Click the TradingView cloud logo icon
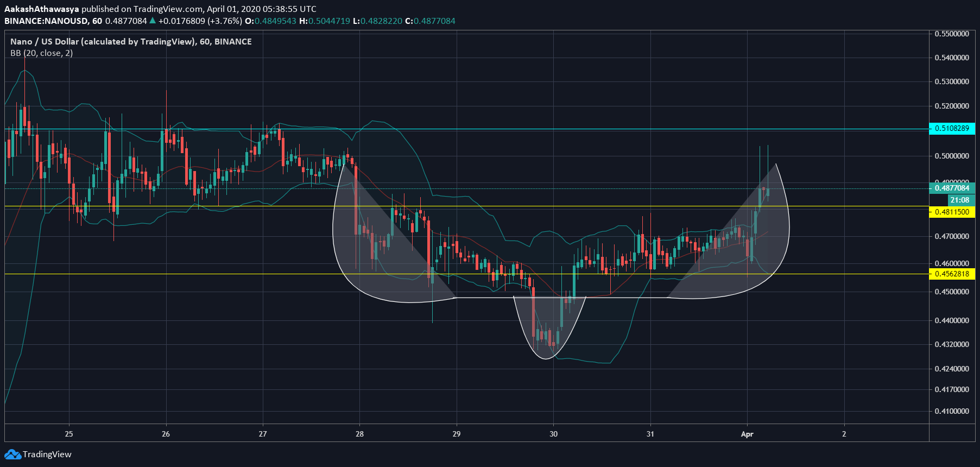The width and height of the screenshot is (980, 467). (x=12, y=454)
